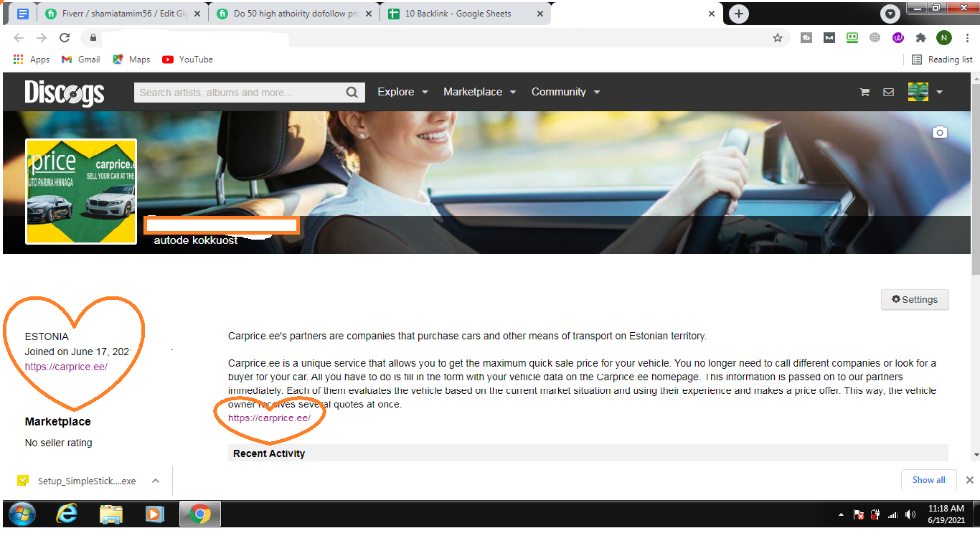The width and height of the screenshot is (980, 551).
Task: Open carprice.ee link under Estonia
Action: tap(66, 367)
